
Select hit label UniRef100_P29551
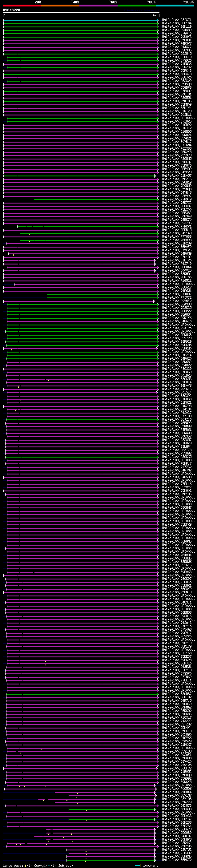pyautogui.click(x=176, y=98)
